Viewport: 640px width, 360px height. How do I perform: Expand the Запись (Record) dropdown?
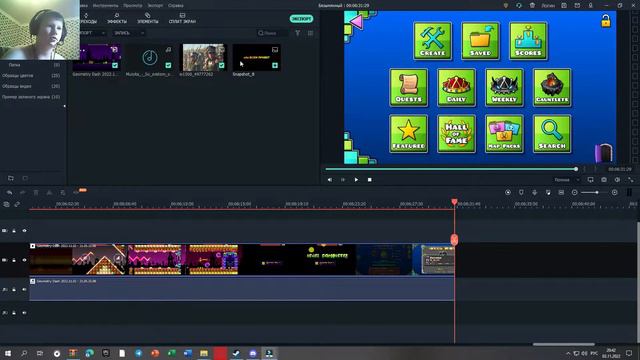129,33
